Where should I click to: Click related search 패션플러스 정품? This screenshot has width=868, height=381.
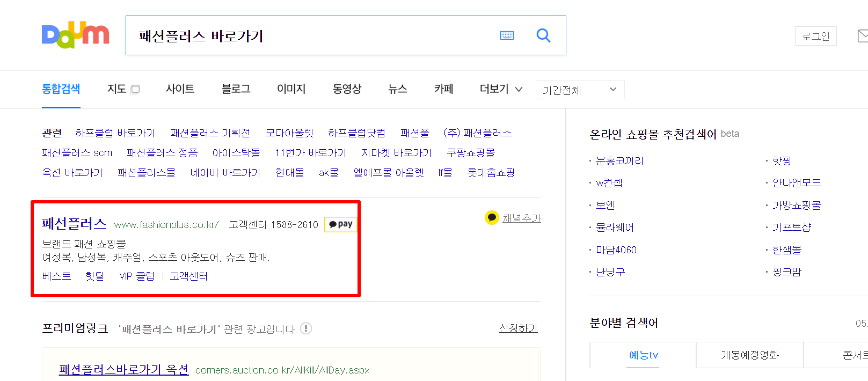click(162, 153)
